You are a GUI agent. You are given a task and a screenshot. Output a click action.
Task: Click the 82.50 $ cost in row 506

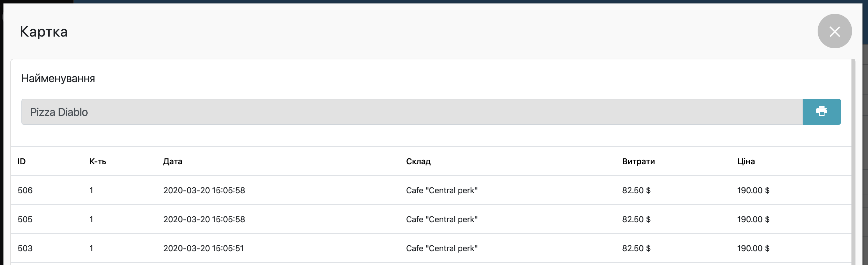(x=636, y=190)
